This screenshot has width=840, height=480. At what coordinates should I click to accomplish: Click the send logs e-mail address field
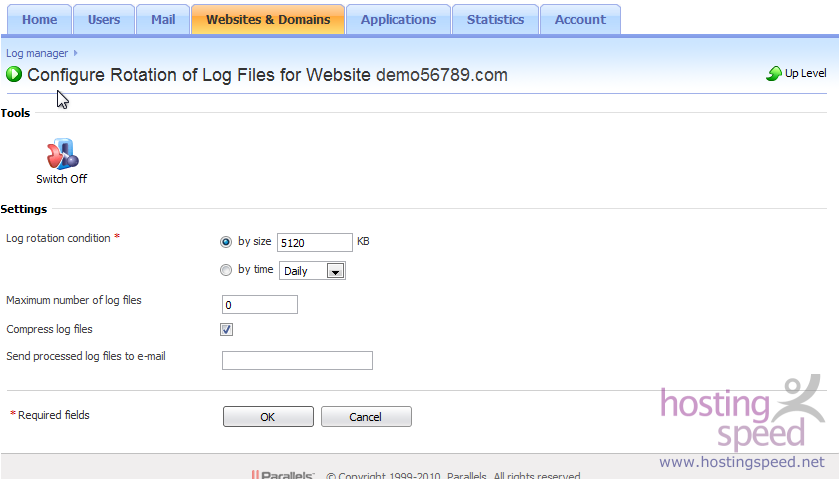pos(297,361)
